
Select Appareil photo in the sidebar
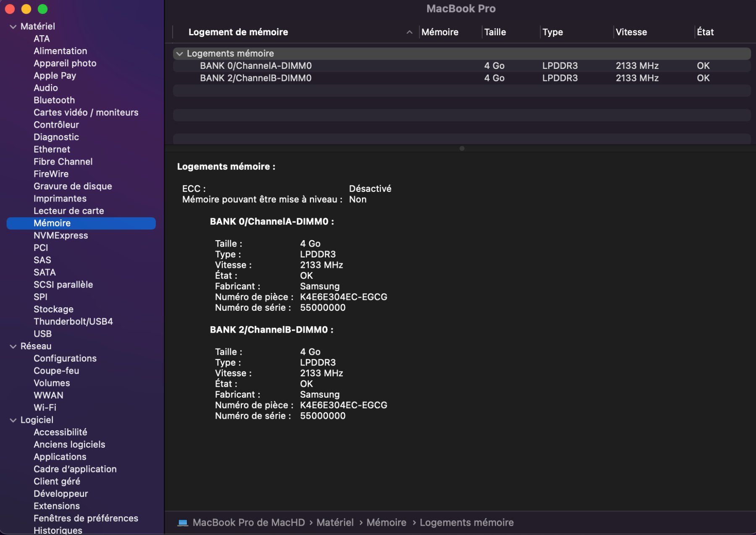click(x=65, y=63)
